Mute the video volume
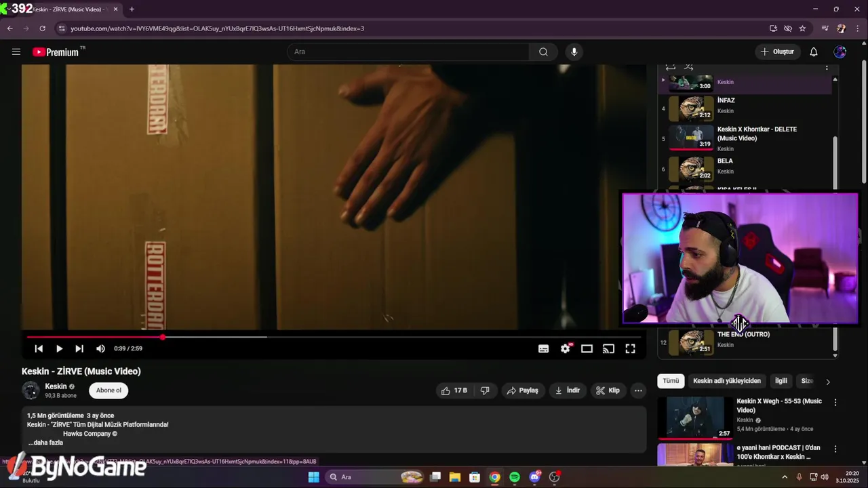 click(100, 348)
